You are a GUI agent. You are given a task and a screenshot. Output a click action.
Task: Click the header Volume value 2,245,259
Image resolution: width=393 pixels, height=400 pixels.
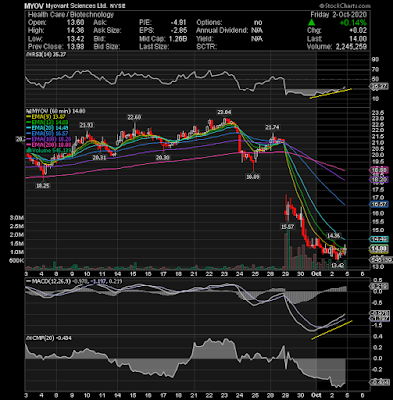point(350,47)
